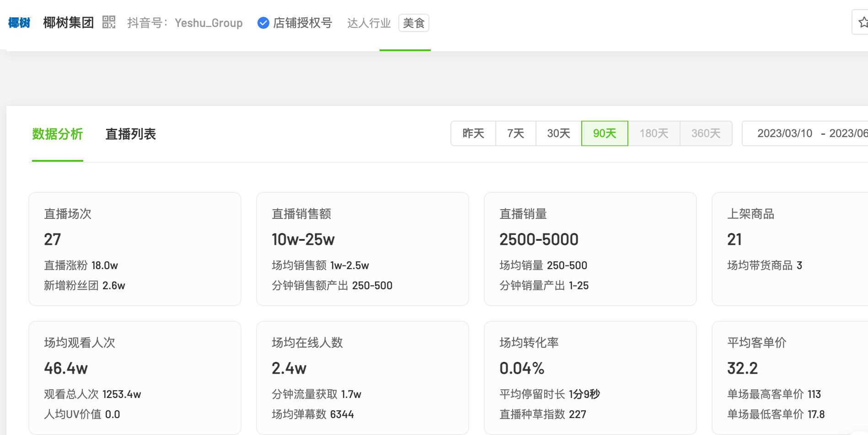Click the blue verified badge before 店铺授权号
Viewport: 868px width, 435px height.
point(263,23)
